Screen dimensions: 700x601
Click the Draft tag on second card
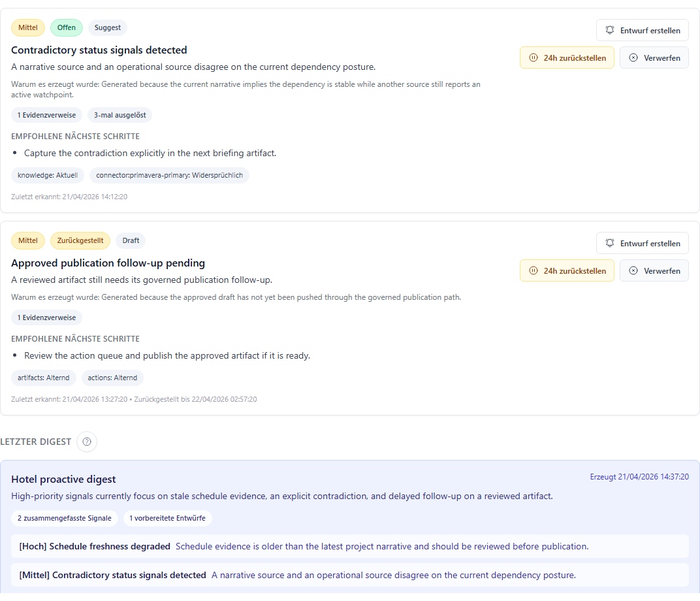(x=131, y=240)
